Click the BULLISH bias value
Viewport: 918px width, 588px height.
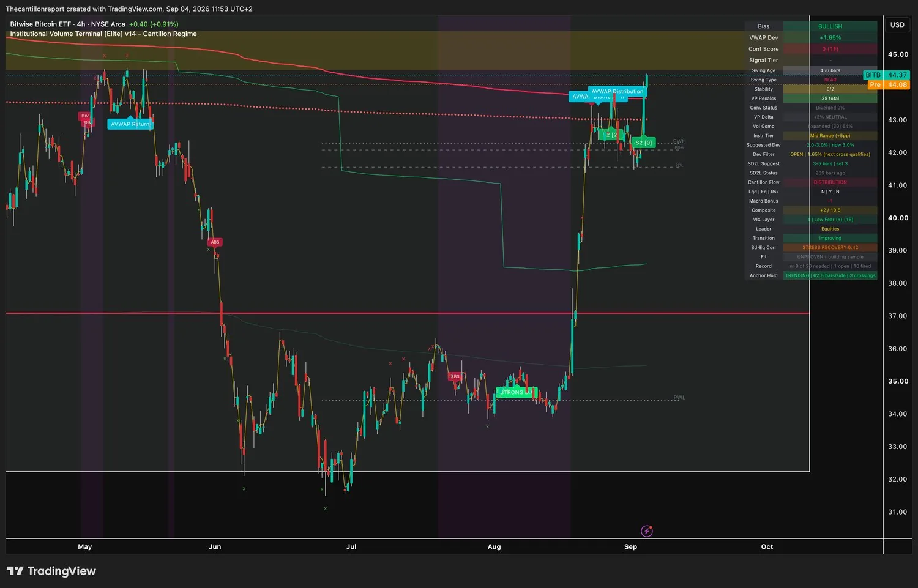830,26
